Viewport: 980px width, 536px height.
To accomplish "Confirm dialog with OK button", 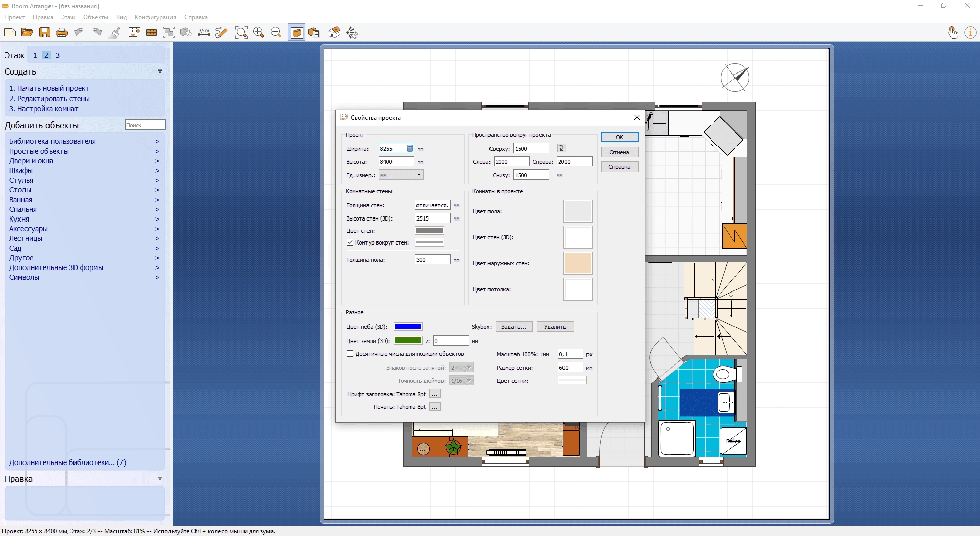I will tap(620, 137).
